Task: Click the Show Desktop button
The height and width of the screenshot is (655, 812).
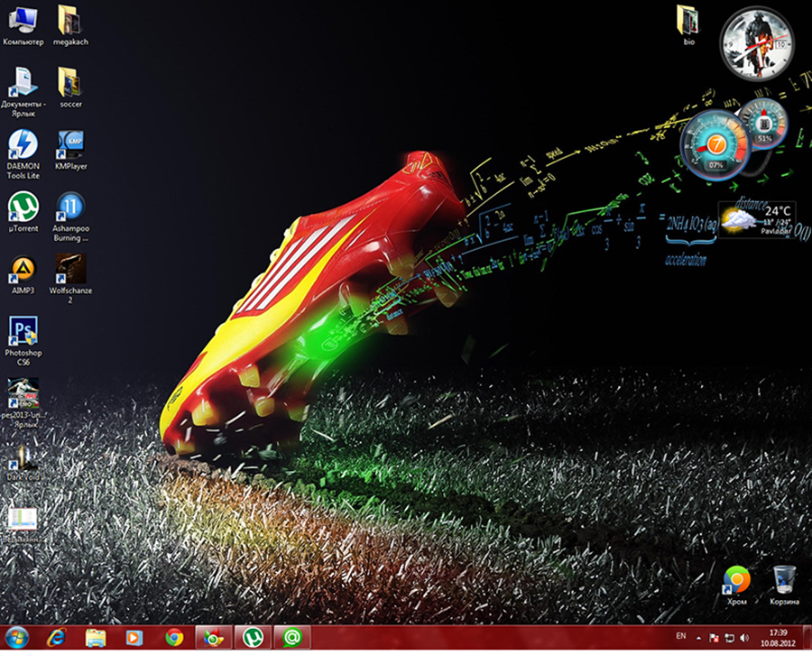Action: (807, 638)
